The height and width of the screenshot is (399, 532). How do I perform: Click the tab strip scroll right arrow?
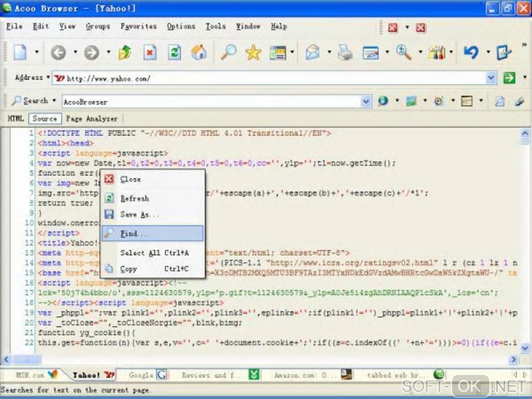point(525,374)
